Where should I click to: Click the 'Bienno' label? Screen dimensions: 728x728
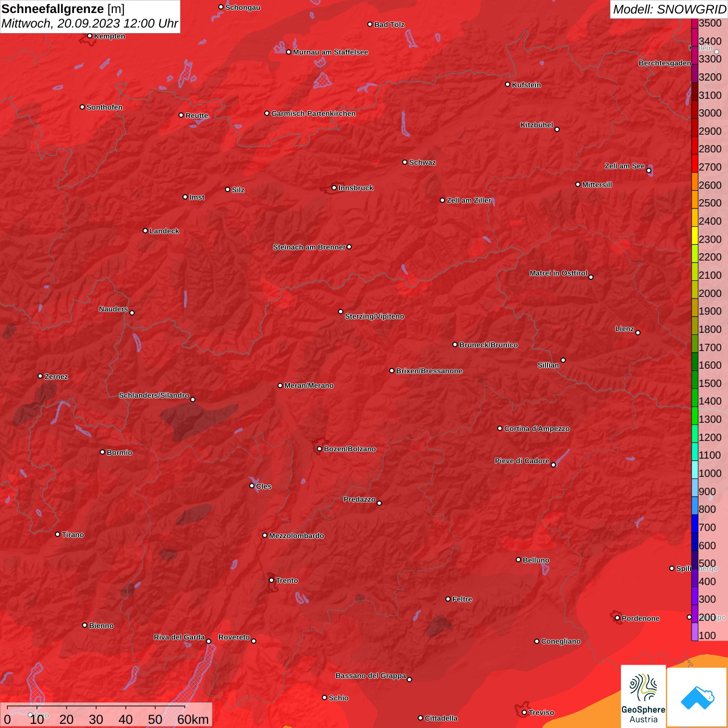point(101,626)
